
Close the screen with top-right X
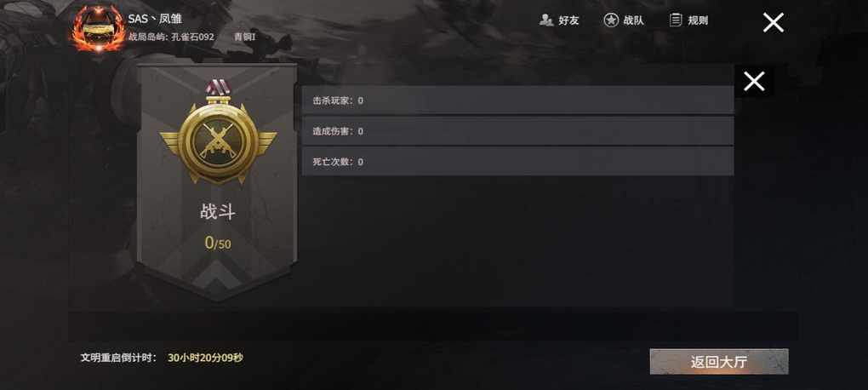(774, 23)
